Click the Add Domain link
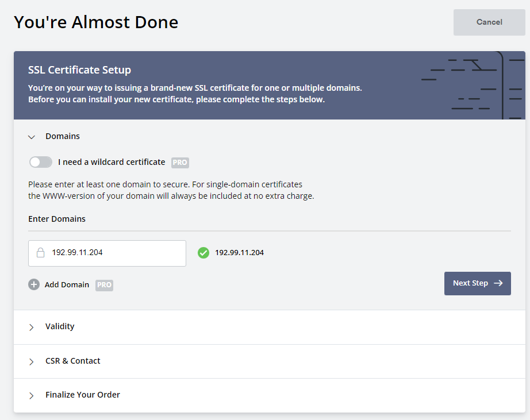Image resolution: width=530 pixels, height=420 pixels. 67,285
